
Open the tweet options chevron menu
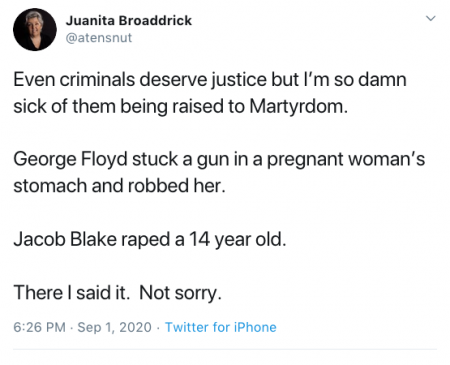[x=431, y=18]
